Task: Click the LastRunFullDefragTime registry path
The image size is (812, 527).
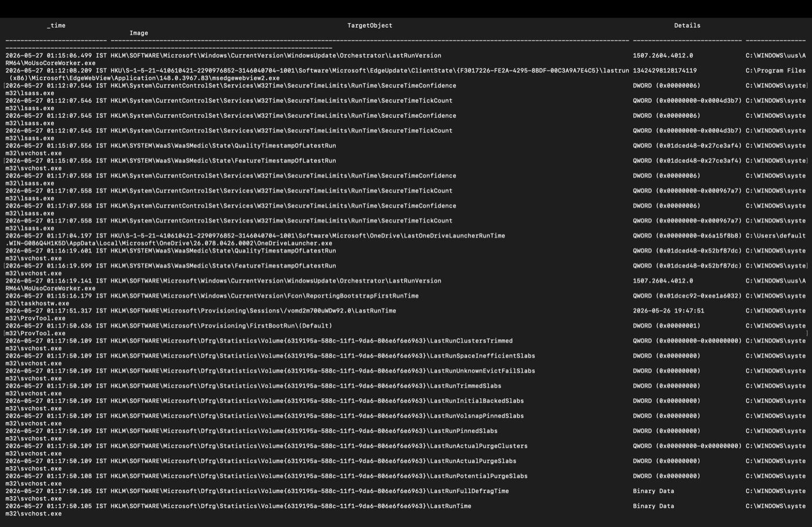Action: [310, 492]
